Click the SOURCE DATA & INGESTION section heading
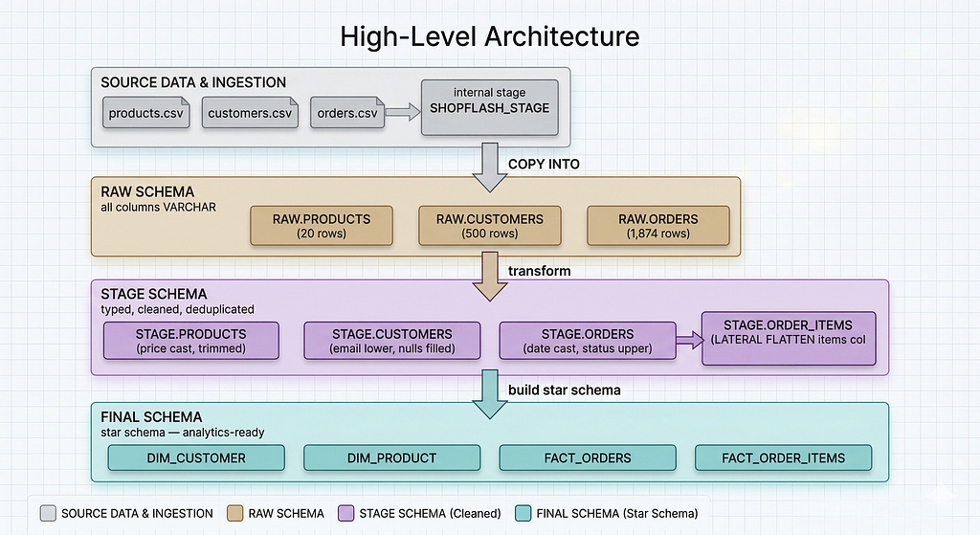The height and width of the screenshot is (535, 980). [193, 82]
